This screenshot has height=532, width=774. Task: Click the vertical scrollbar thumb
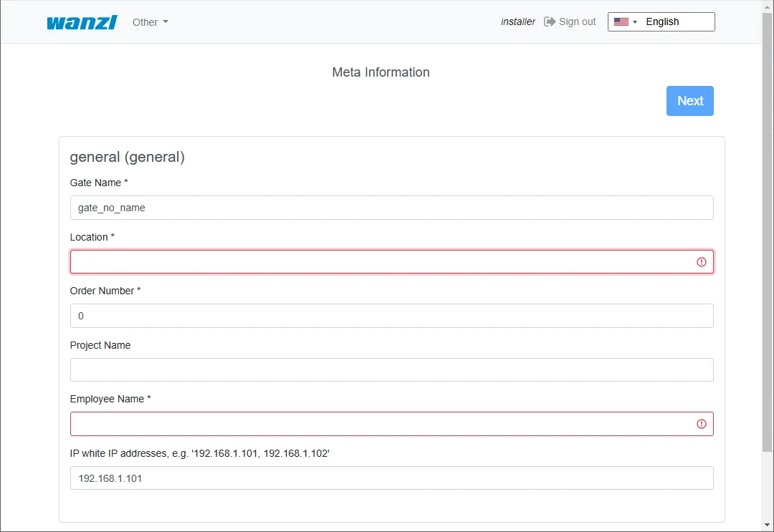(768, 229)
